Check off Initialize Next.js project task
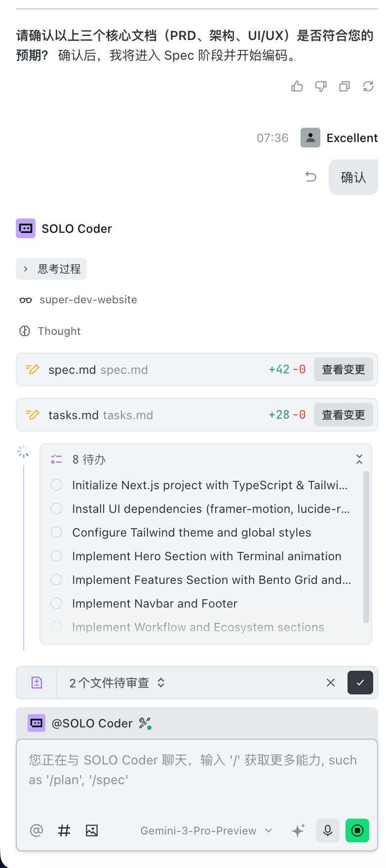 [x=57, y=485]
